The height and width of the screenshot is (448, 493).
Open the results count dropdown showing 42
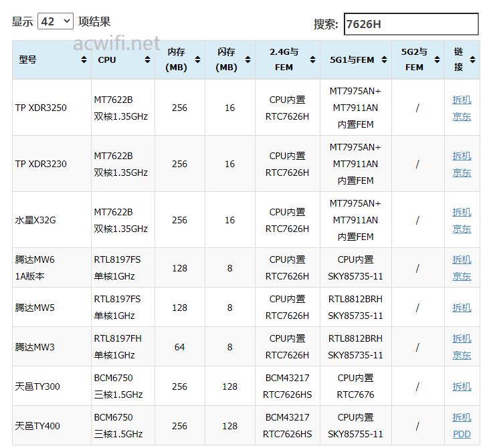[x=56, y=21]
